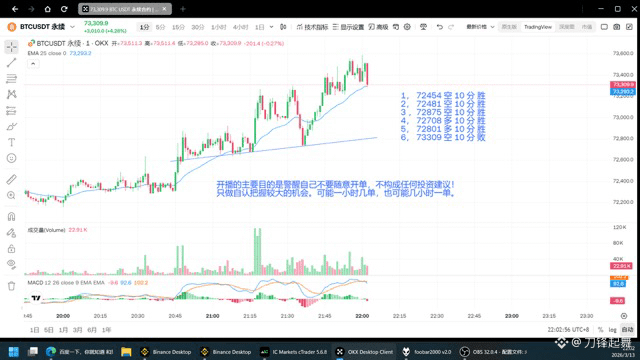
Task: Toggle 自动 auto scale button
Action: pyautogui.click(x=627, y=329)
